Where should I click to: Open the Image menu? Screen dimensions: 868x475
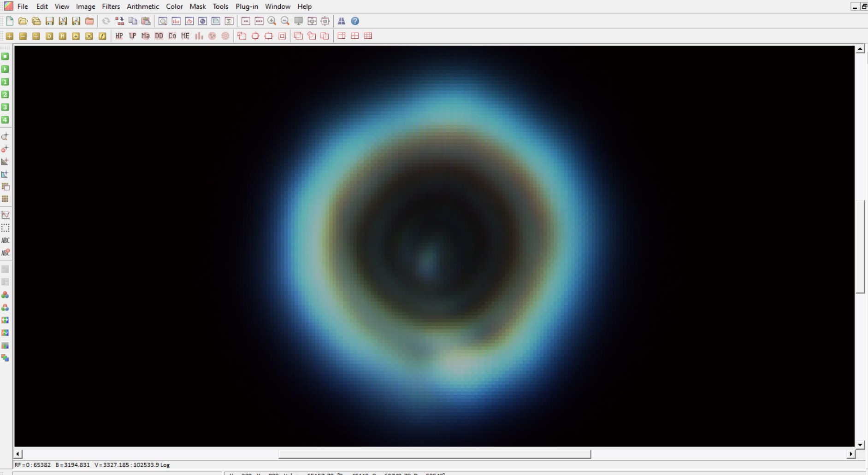85,6
